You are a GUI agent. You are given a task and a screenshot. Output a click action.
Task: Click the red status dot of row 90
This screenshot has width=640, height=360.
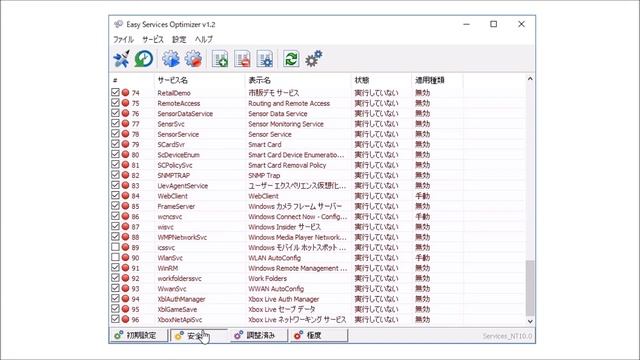tap(125, 258)
